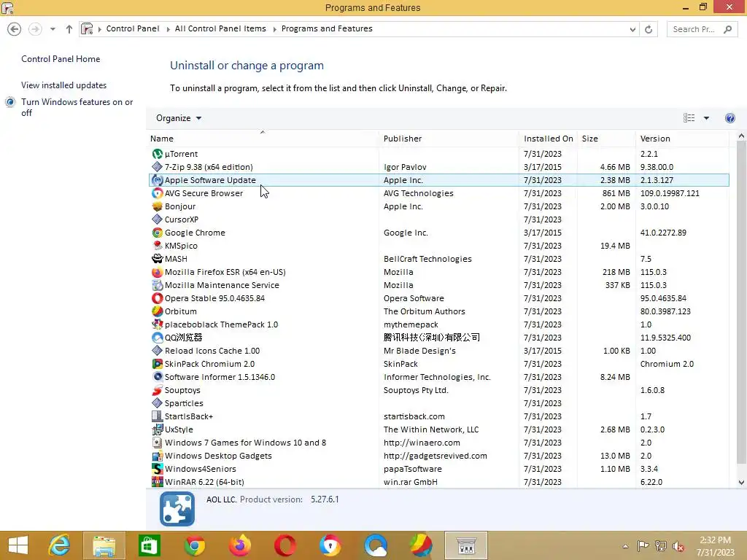Click the Windows Start button
Image resolution: width=747 pixels, height=560 pixels.
(x=18, y=545)
